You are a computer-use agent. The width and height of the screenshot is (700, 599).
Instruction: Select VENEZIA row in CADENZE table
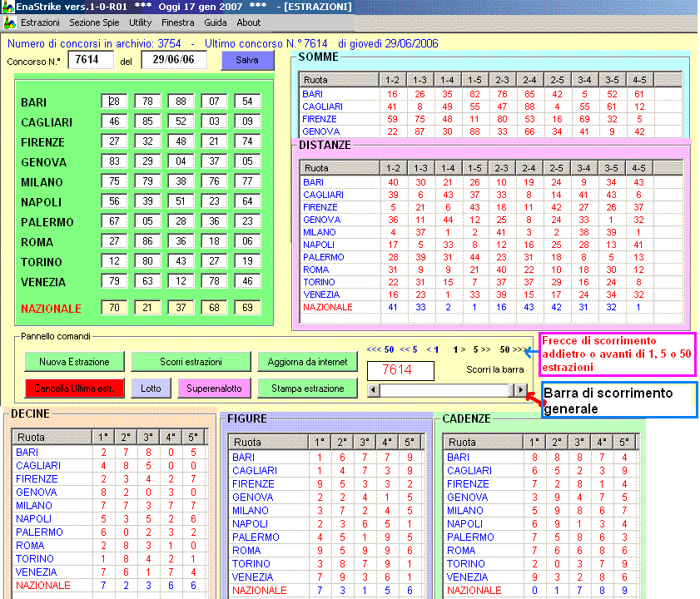tap(541, 577)
